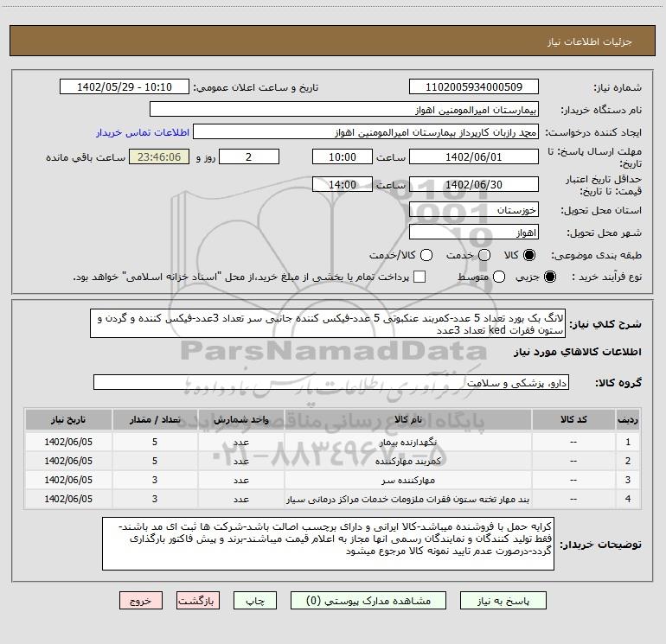Click the deadline time field 10:00
The image size is (666, 644).
coord(343,157)
